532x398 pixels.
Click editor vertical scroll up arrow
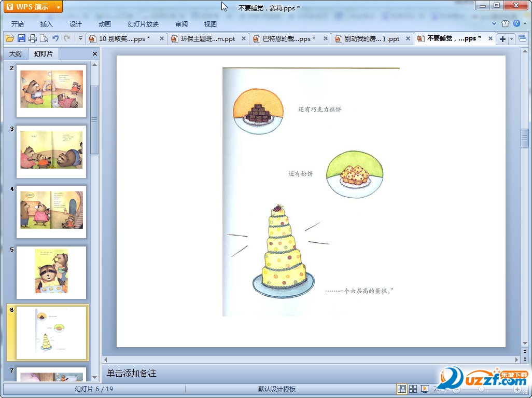pos(525,51)
